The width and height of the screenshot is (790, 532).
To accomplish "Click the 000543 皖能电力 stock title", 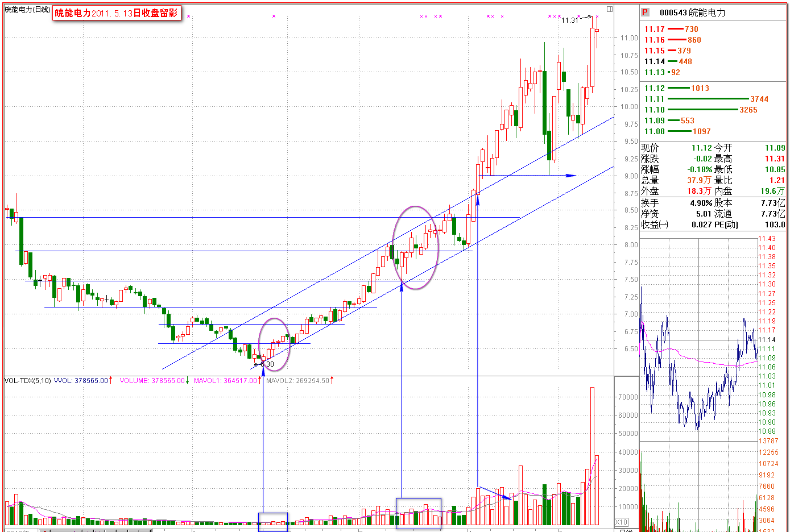I will (692, 13).
